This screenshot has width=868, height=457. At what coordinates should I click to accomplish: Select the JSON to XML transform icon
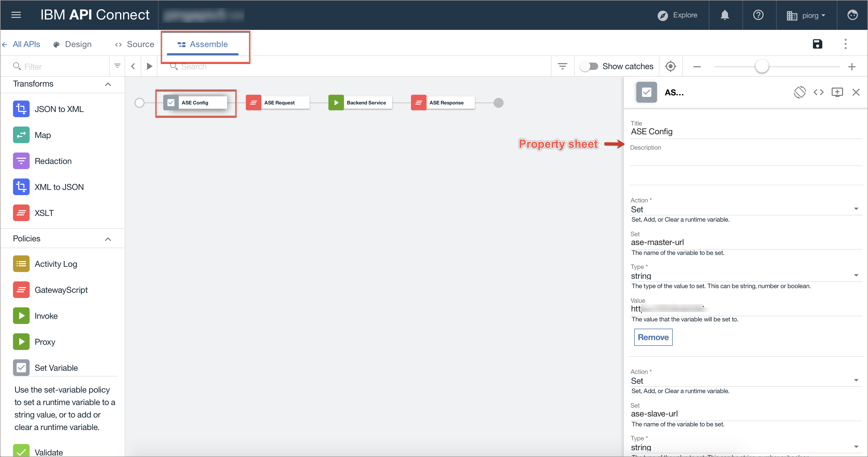[x=21, y=109]
